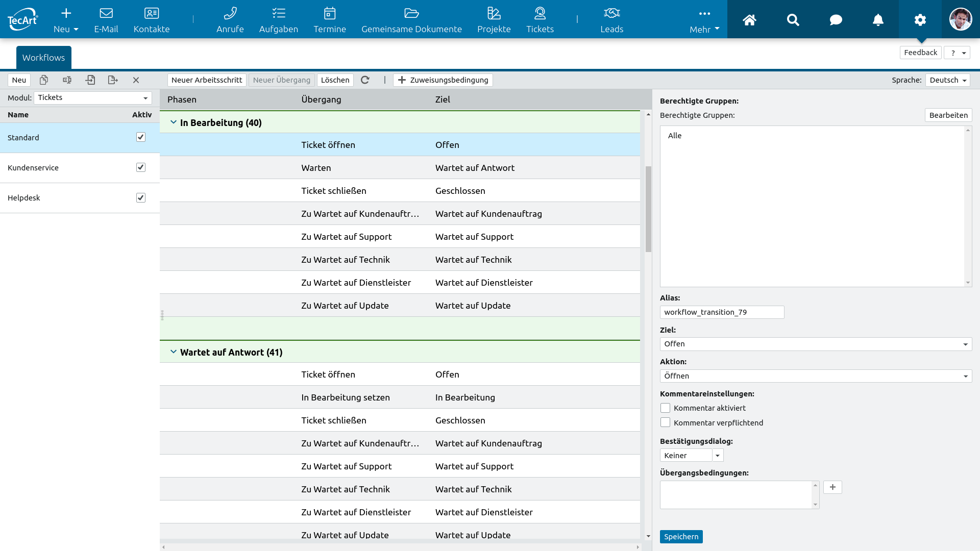Click the Alias input field
This screenshot has height=551, width=980.
click(x=722, y=312)
